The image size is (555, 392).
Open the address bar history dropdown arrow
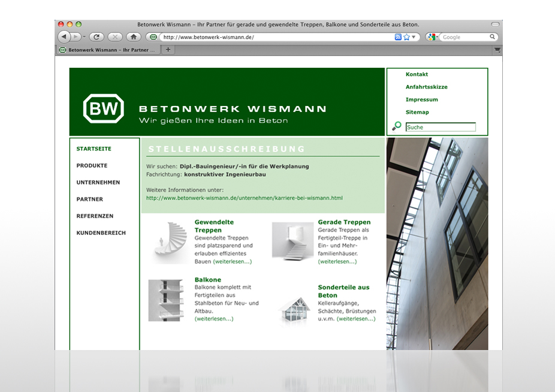click(415, 37)
